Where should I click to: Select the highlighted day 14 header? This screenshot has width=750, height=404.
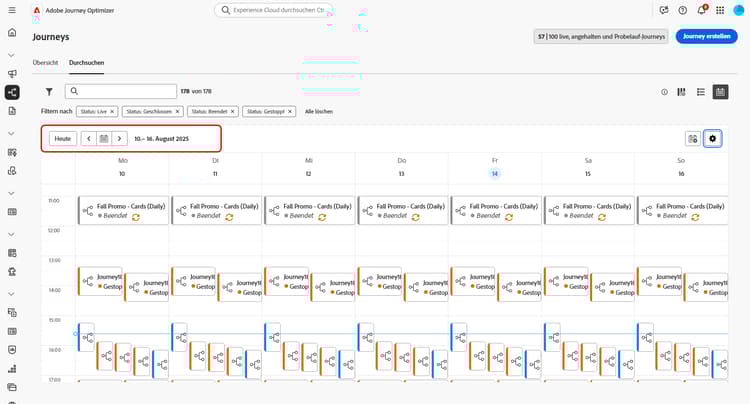coord(495,174)
